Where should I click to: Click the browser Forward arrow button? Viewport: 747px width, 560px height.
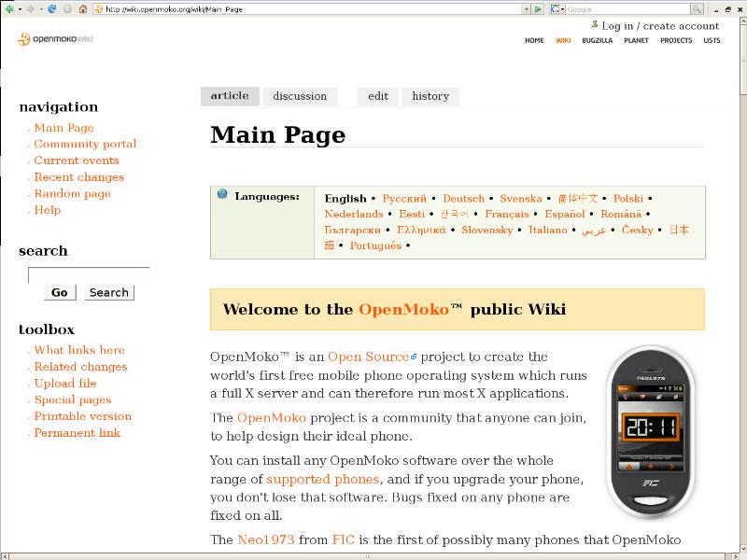[x=30, y=8]
